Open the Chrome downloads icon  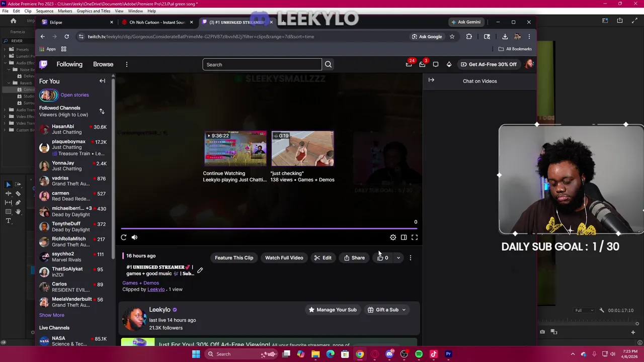(505, 36)
